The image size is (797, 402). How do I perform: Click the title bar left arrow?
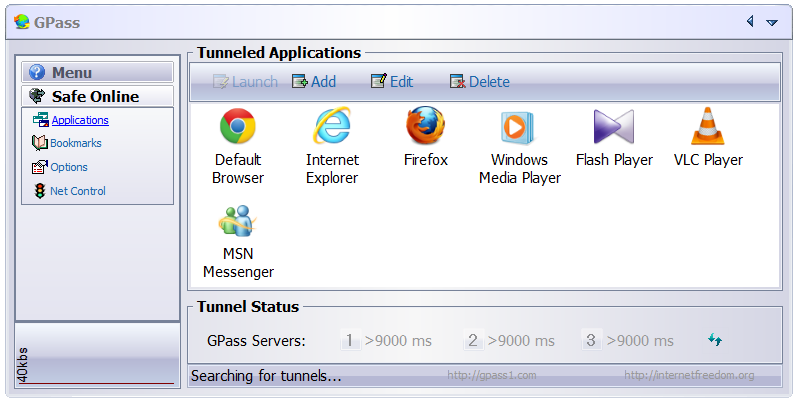[x=750, y=21]
